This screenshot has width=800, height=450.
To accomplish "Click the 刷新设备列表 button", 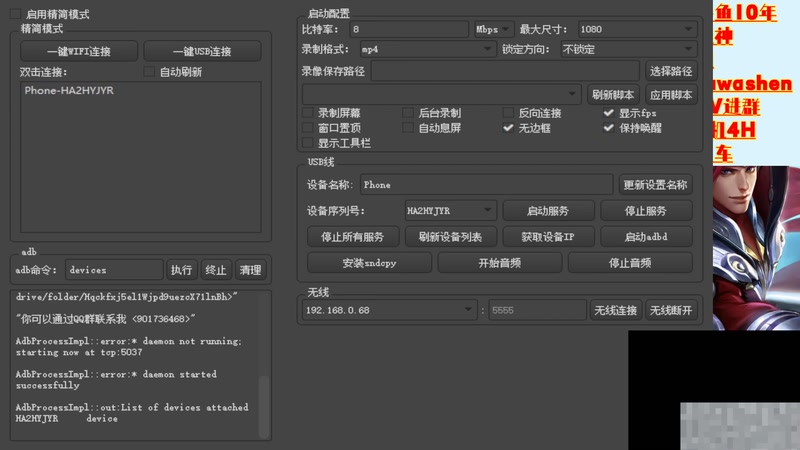I will [450, 236].
